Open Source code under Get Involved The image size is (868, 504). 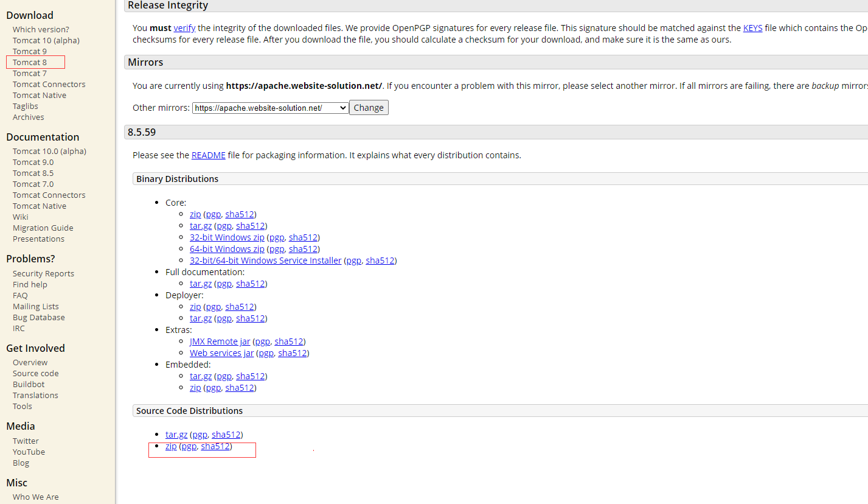click(x=36, y=373)
